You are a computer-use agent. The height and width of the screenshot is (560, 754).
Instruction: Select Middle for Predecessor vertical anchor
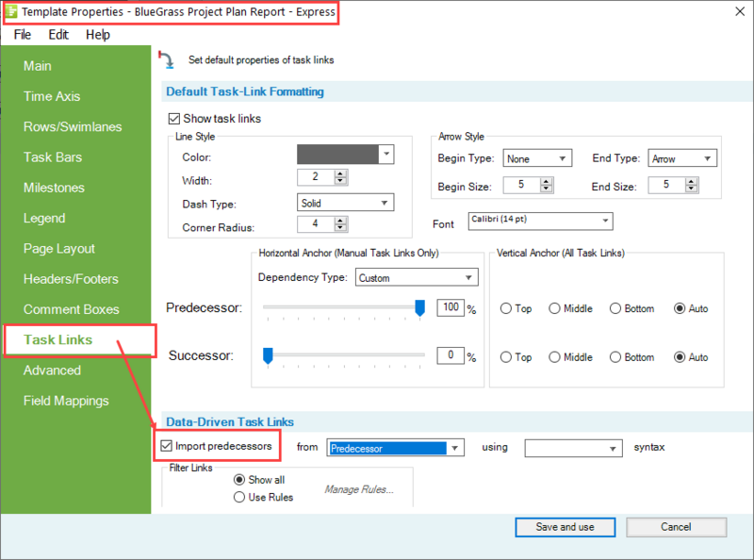pyautogui.click(x=554, y=308)
